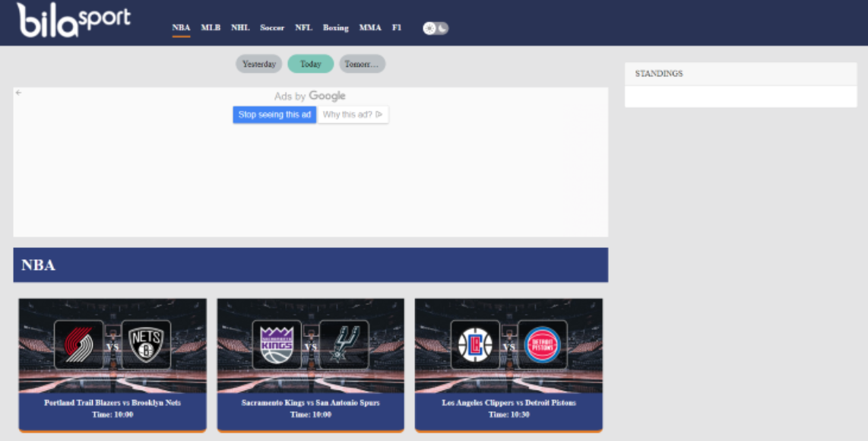
Task: Click Time: 10:30 under Clippers vs Pistons
Action: tap(508, 414)
